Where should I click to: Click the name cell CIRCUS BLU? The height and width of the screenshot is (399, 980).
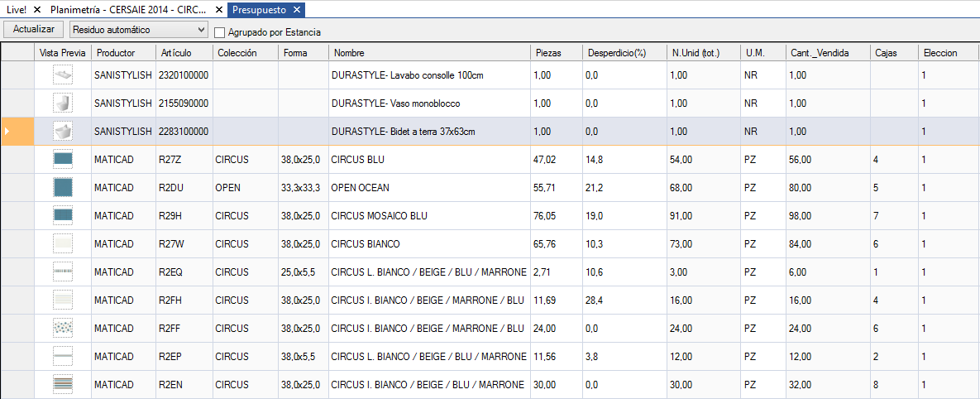429,160
